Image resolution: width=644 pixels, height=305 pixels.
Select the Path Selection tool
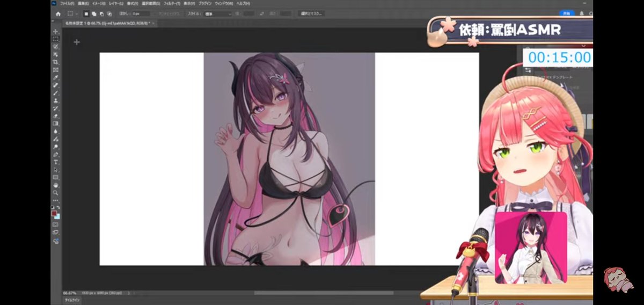(56, 170)
